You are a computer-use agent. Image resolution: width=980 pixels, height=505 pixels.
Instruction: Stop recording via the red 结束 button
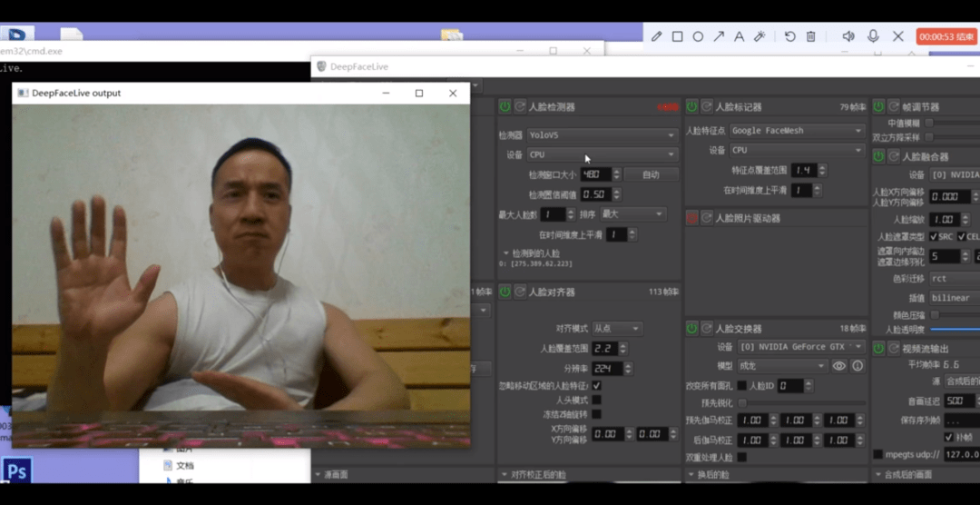pos(947,36)
